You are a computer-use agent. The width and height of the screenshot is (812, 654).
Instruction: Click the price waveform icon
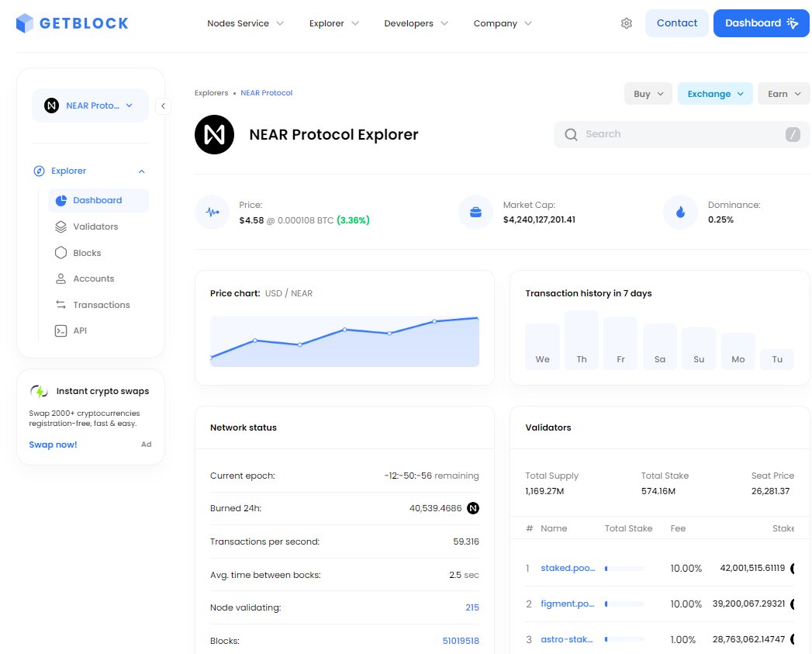pos(213,212)
